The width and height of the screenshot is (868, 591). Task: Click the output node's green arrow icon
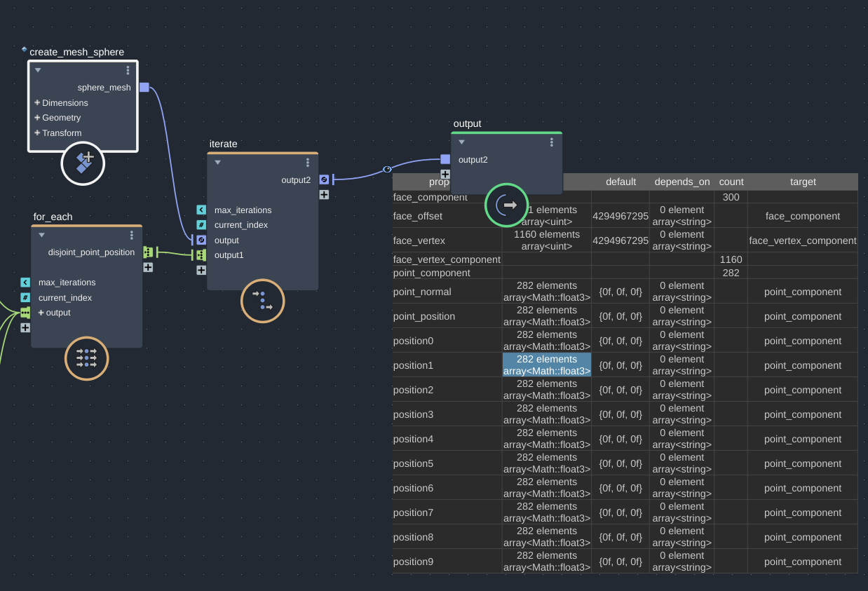pyautogui.click(x=506, y=205)
